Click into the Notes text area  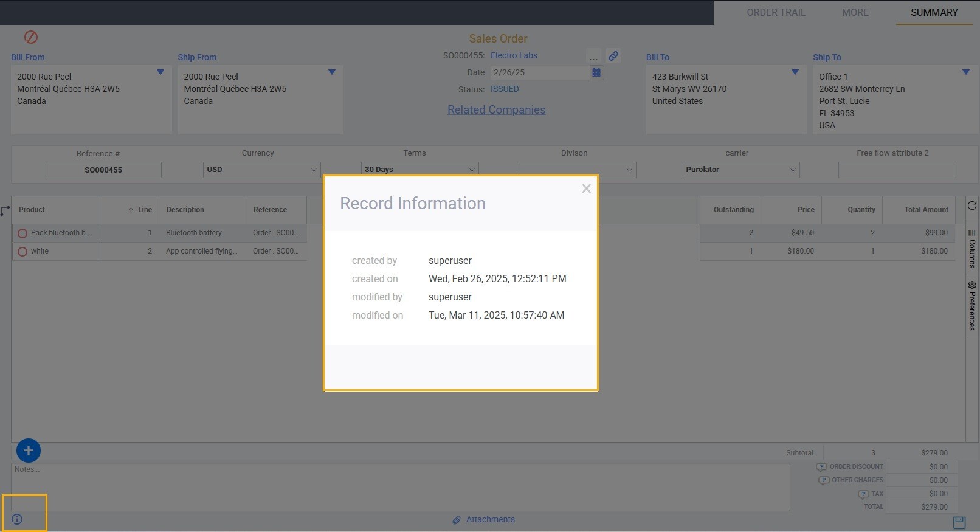tap(400, 487)
